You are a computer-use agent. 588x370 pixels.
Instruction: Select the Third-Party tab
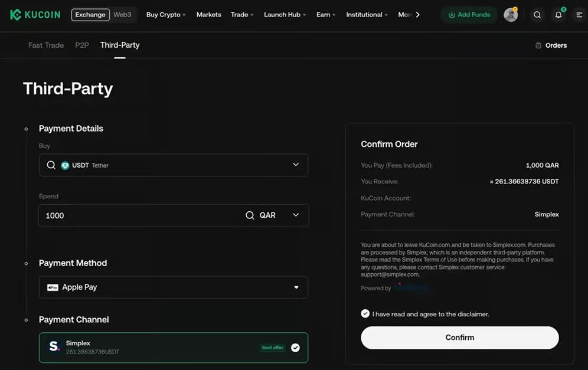pyautogui.click(x=120, y=45)
